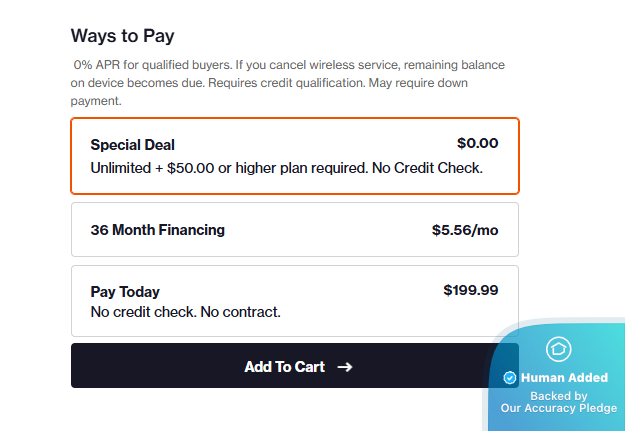Click the 36 Month Financing title text
This screenshot has width=625, height=431.
[x=157, y=230]
